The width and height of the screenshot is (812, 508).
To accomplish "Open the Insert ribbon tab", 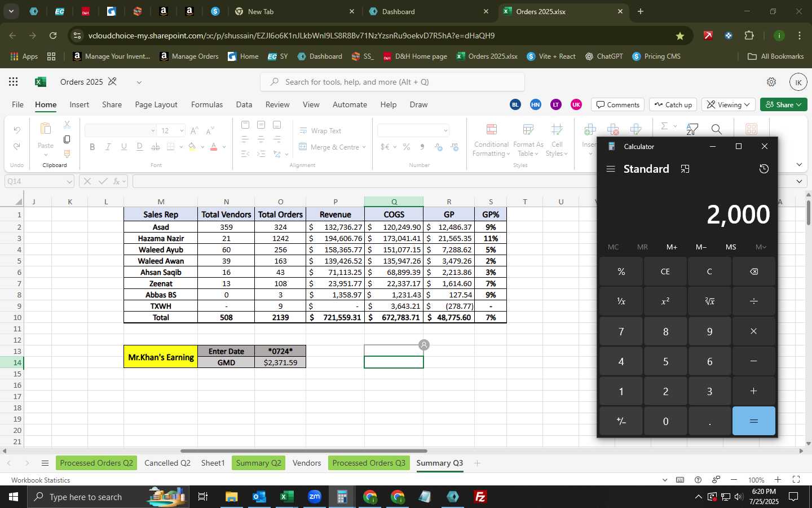I will 79,104.
